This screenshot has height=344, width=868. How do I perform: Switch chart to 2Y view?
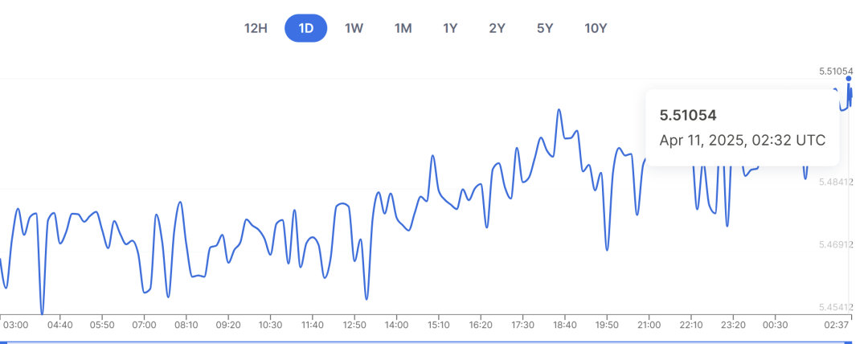[x=497, y=28]
